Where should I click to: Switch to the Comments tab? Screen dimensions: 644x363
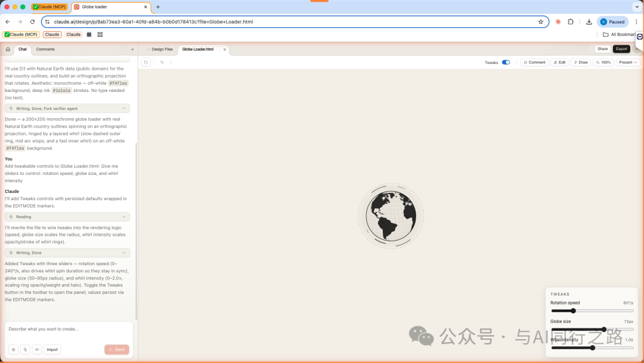point(45,49)
